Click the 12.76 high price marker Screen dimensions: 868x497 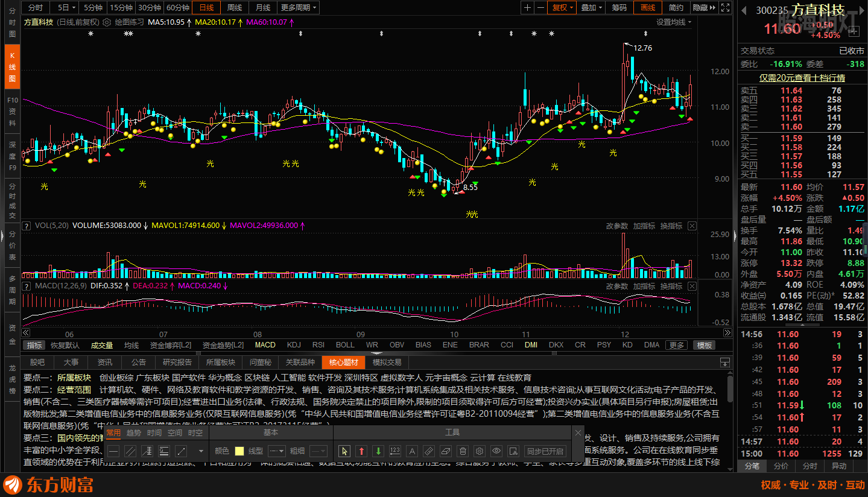pyautogui.click(x=643, y=48)
